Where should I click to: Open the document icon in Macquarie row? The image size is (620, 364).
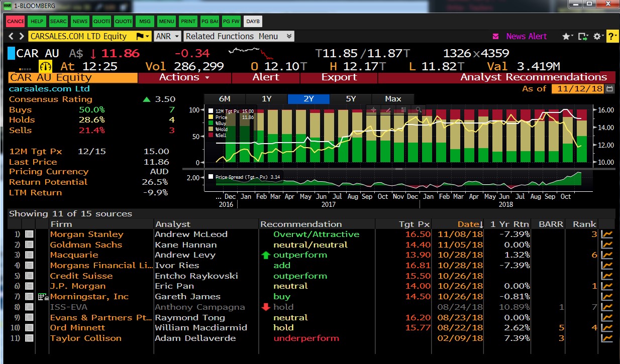coord(29,255)
